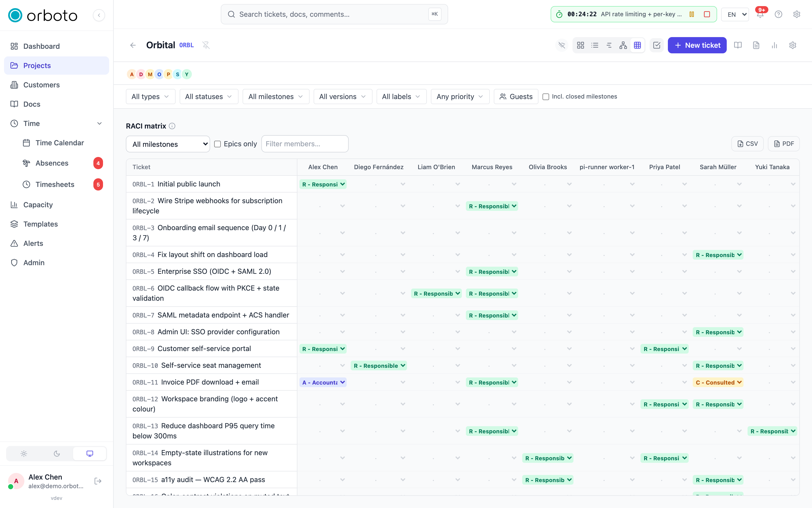The width and height of the screenshot is (812, 508).
Task: Open the notifications bell
Action: coord(760,14)
